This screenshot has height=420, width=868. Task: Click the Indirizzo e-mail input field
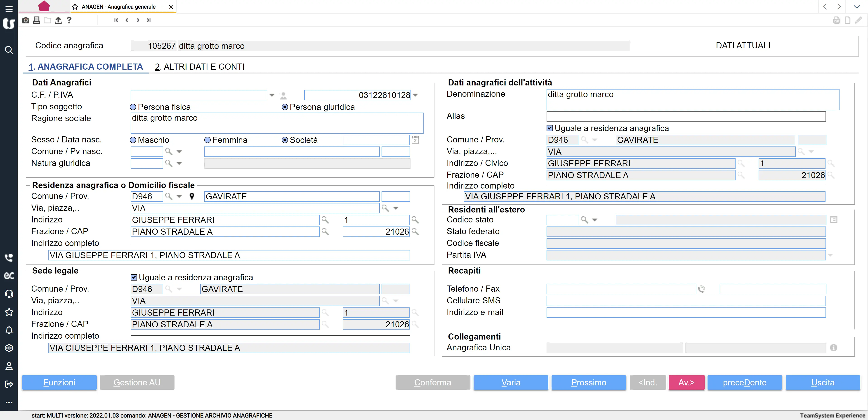click(x=686, y=312)
